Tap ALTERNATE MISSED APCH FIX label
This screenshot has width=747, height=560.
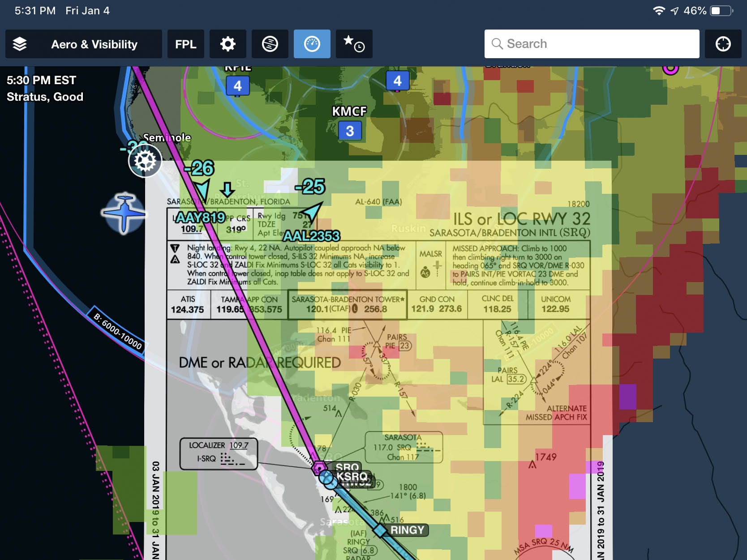coord(556,413)
